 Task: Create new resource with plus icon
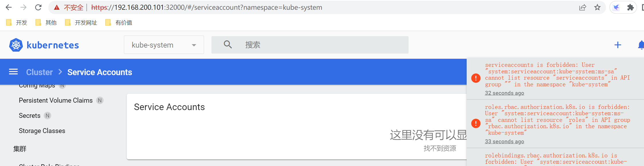(618, 45)
